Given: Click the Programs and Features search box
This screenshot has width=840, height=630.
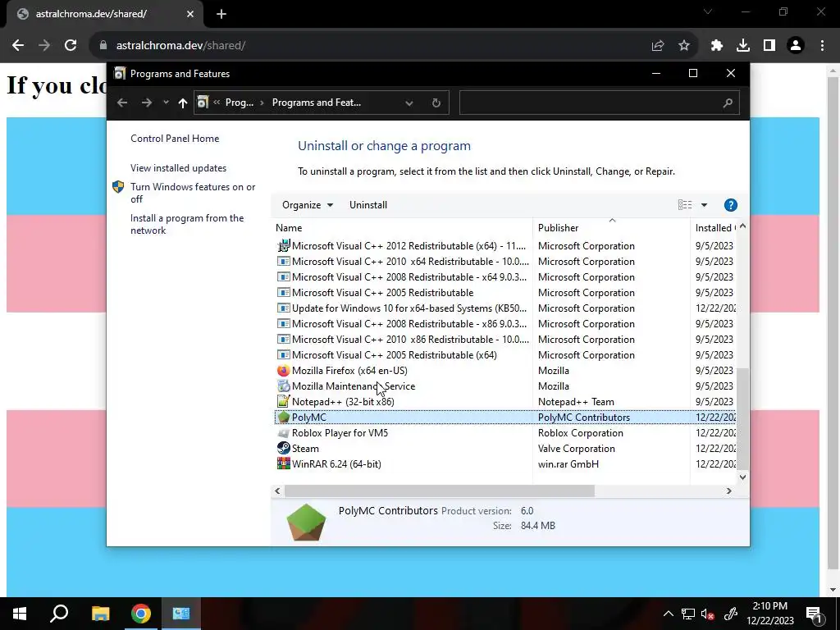Looking at the screenshot, I should click(x=599, y=103).
